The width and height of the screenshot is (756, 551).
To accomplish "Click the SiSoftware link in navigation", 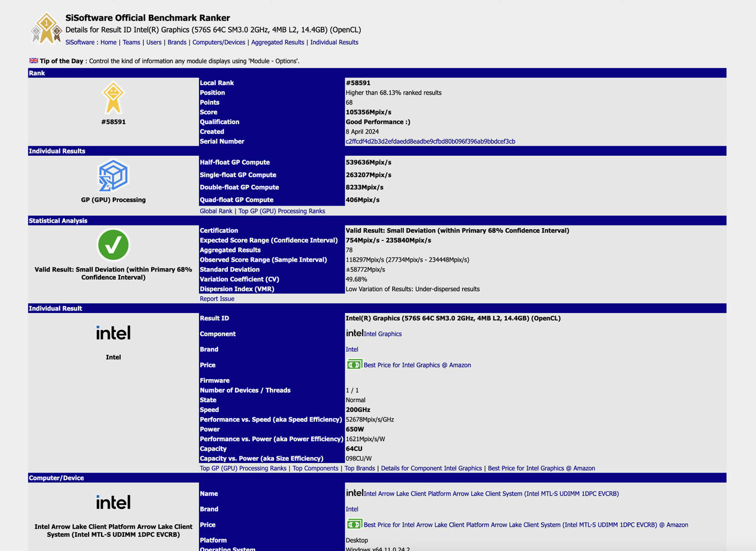I will (80, 43).
